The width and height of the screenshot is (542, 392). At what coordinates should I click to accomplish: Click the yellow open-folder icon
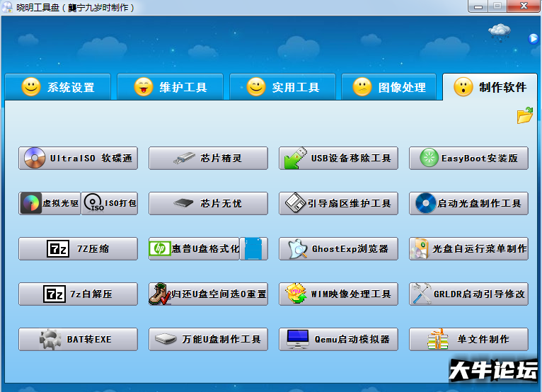tap(525, 115)
